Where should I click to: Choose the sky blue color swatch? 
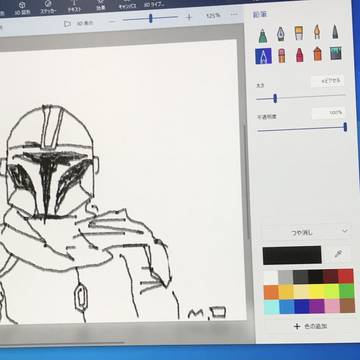point(287,307)
